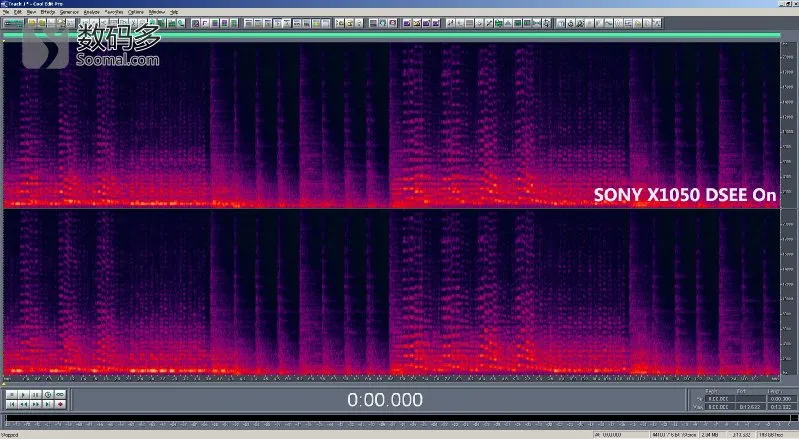Enable looped playback with the infinity button
Screen dimensions: 799x439
tap(60, 395)
